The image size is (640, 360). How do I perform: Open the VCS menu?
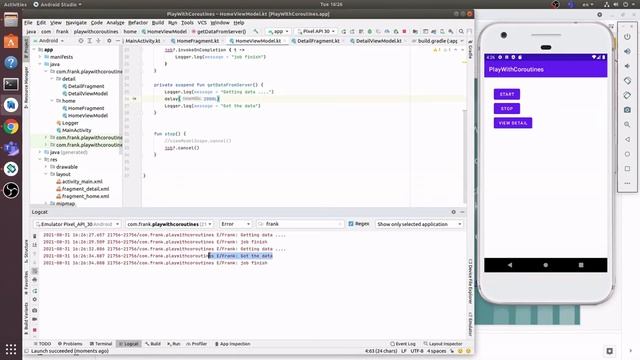pyautogui.click(x=202, y=22)
